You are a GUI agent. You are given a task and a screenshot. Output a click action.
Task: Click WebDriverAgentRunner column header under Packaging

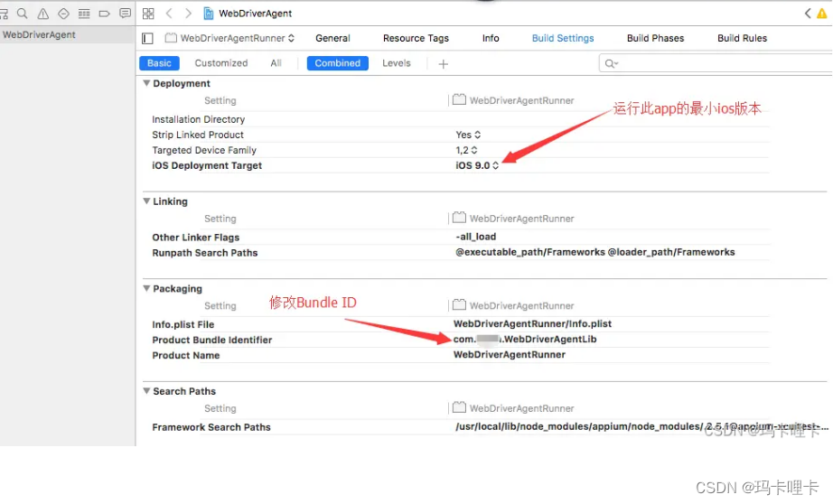pos(513,305)
